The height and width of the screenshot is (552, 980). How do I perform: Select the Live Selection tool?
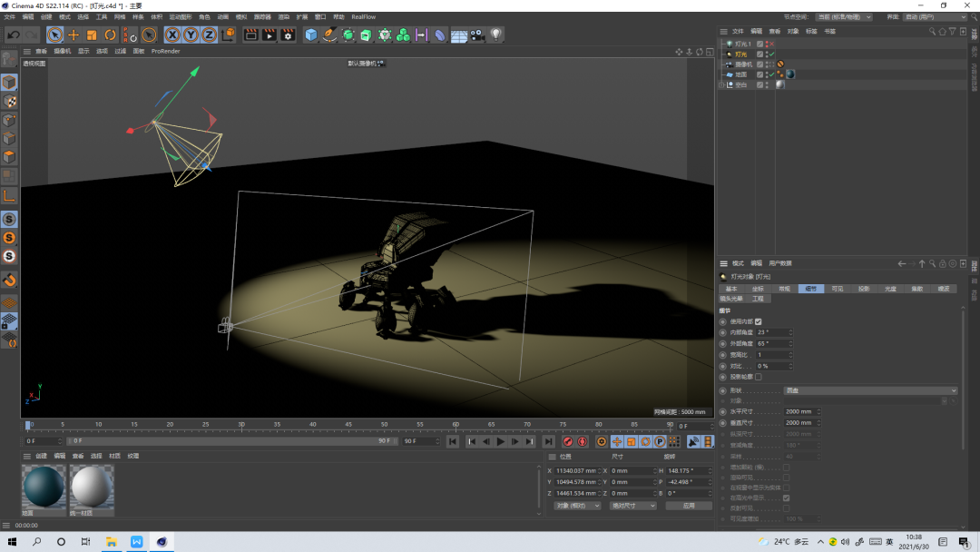[x=55, y=35]
